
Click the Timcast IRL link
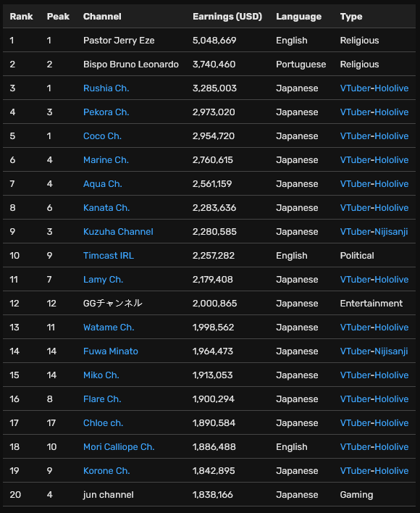coord(109,256)
